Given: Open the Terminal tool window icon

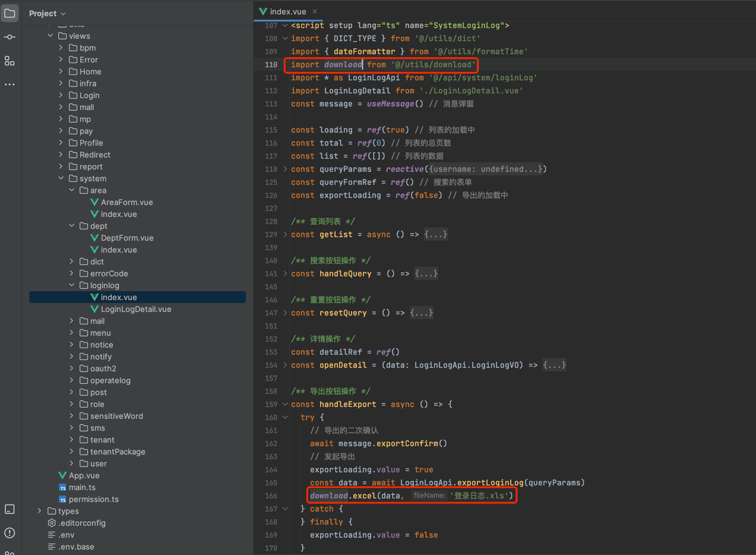Looking at the screenshot, I should (x=10, y=509).
